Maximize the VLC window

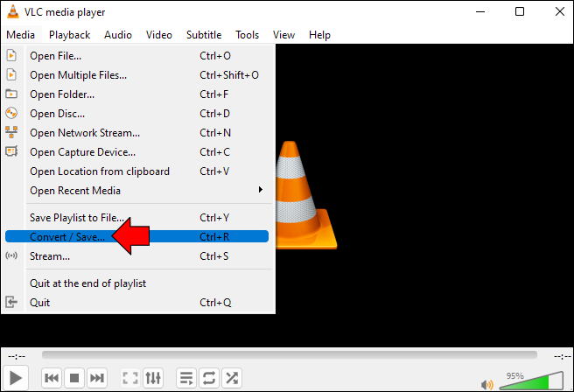520,11
